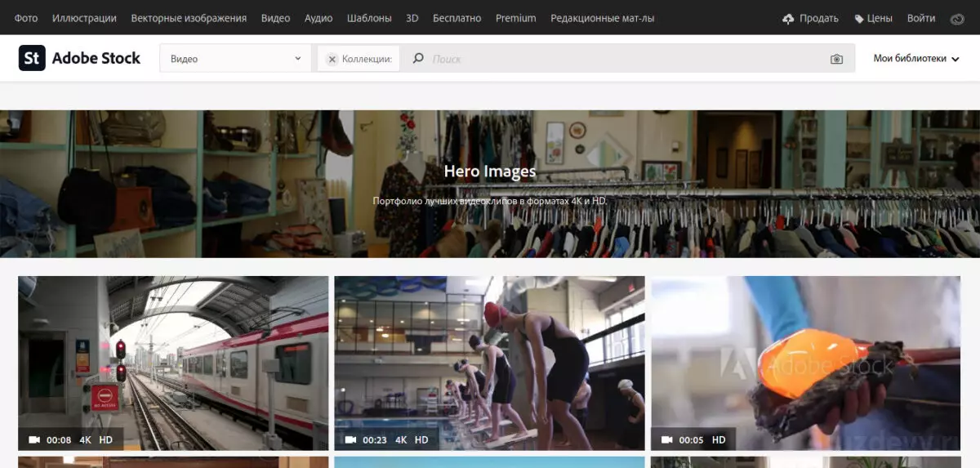The width and height of the screenshot is (980, 468).
Task: Go to Векторные изображения section
Action: point(189,18)
